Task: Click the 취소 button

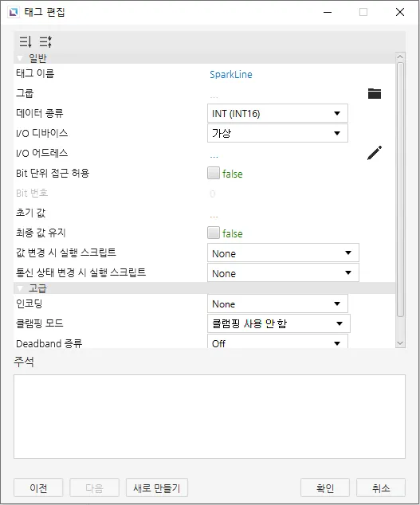Action: click(x=381, y=487)
